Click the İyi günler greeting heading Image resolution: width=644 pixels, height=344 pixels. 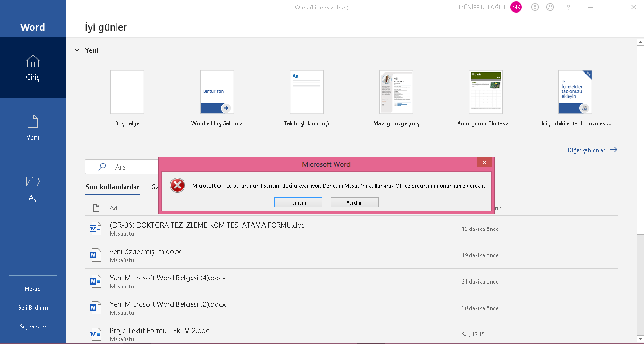(x=106, y=27)
